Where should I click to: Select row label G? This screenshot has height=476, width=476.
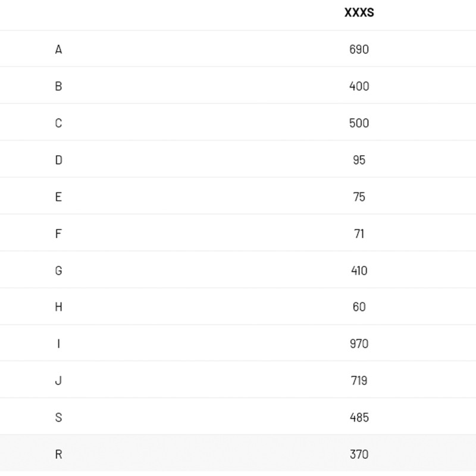58,271
